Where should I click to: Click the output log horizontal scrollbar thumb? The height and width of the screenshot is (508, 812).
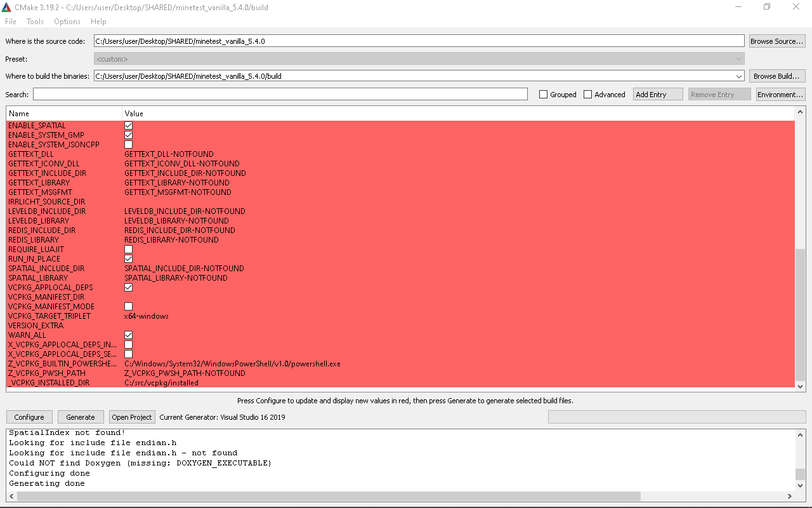[329, 496]
